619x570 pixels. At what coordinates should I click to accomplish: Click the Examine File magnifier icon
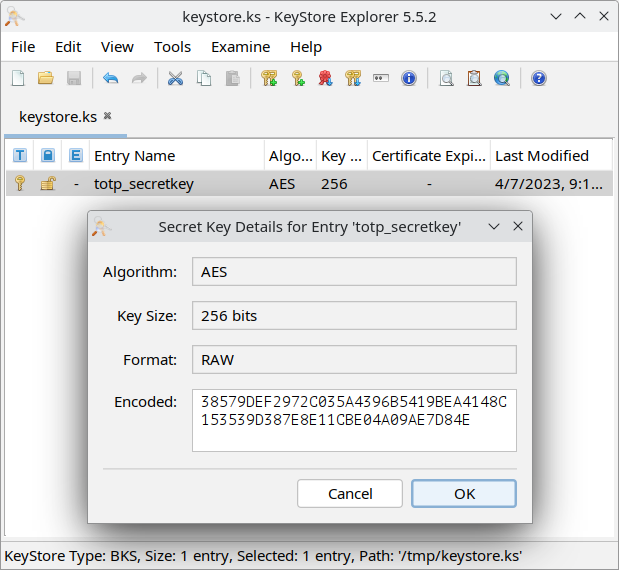446,78
